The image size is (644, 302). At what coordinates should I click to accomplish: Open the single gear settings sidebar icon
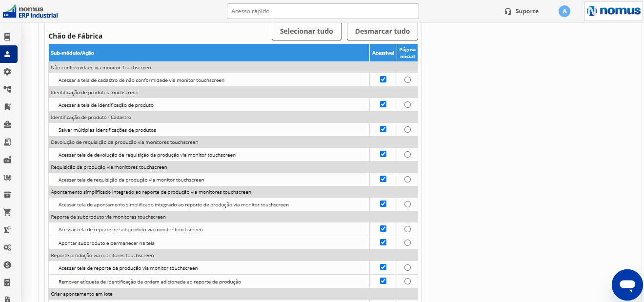pyautogui.click(x=7, y=72)
